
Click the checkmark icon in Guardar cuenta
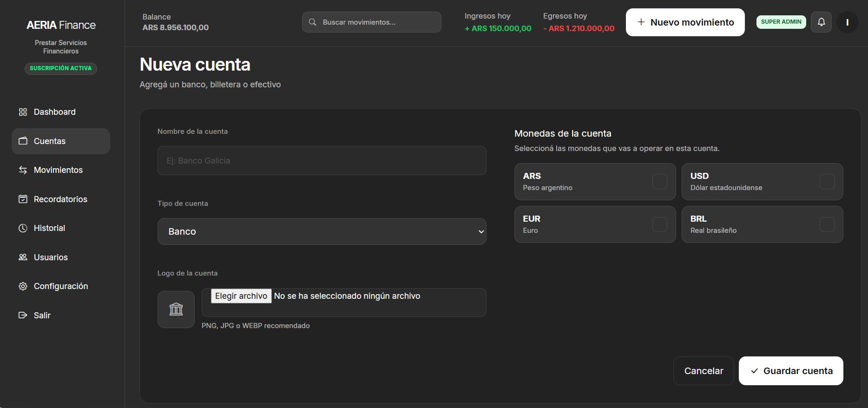pos(754,371)
